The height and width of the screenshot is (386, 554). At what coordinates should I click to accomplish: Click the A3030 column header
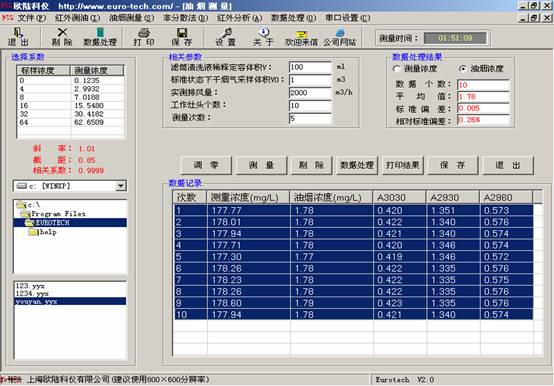pos(400,197)
